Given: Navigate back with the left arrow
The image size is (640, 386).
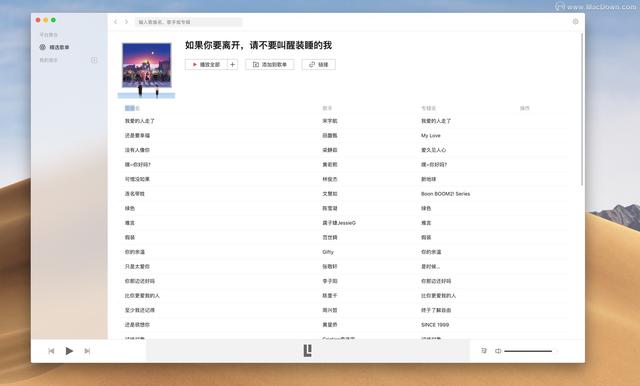Looking at the screenshot, I should pyautogui.click(x=116, y=22).
